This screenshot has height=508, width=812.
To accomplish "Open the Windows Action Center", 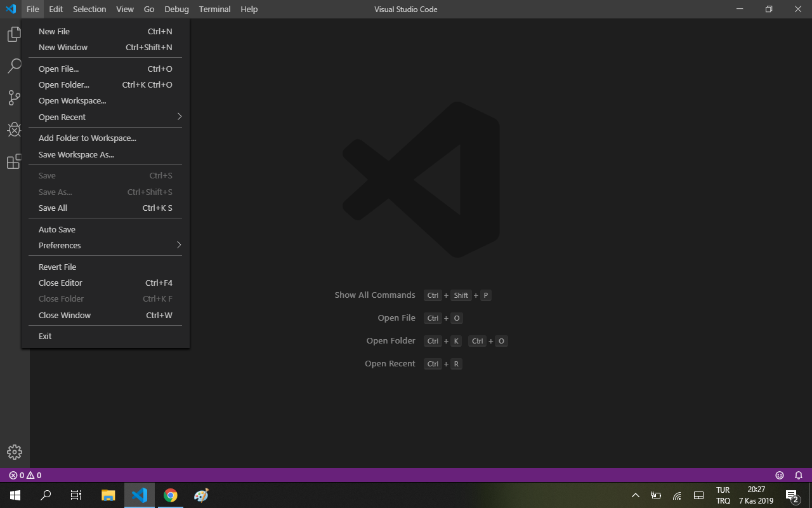I will 792,496.
